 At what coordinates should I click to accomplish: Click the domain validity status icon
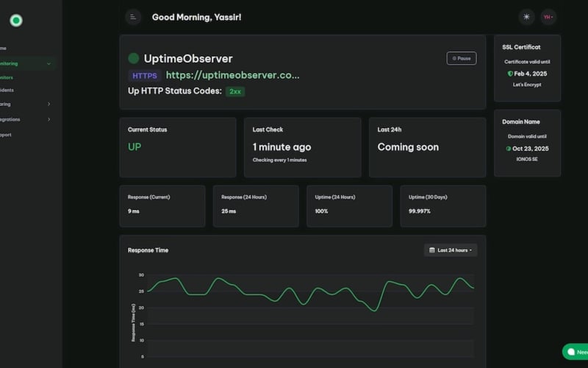point(509,149)
